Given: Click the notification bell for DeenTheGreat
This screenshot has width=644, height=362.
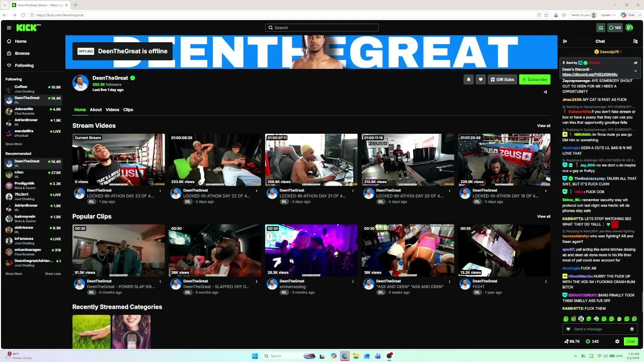Looking at the screenshot, I should tap(468, 79).
